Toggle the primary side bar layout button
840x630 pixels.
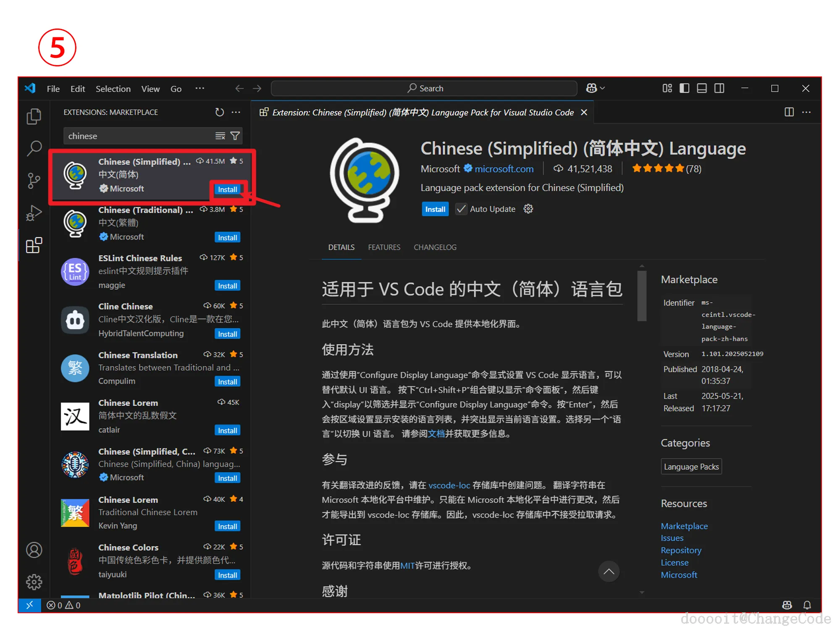pos(684,88)
